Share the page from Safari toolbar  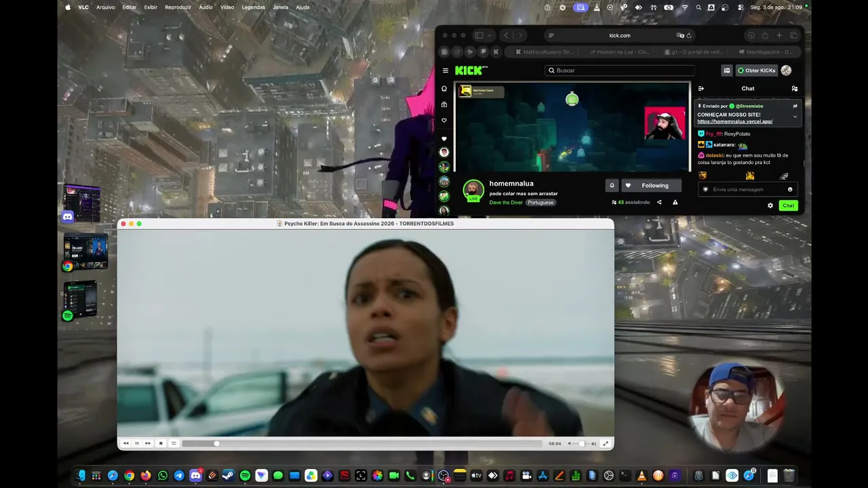click(765, 35)
